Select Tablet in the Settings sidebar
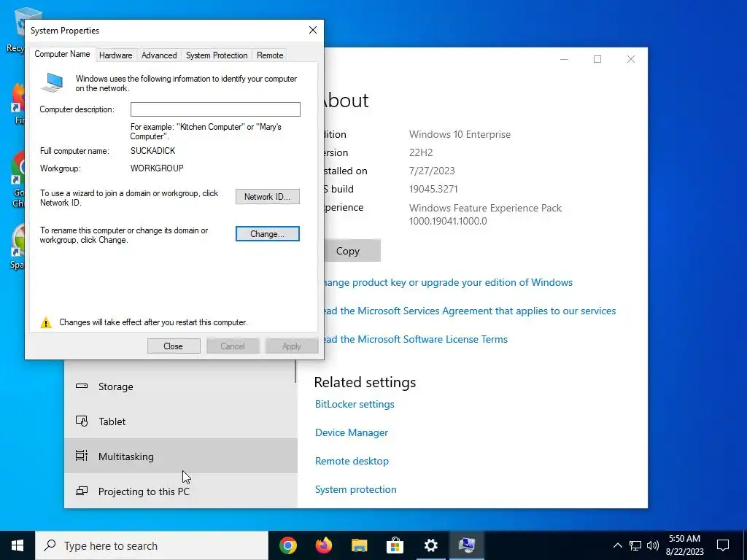 (180, 421)
